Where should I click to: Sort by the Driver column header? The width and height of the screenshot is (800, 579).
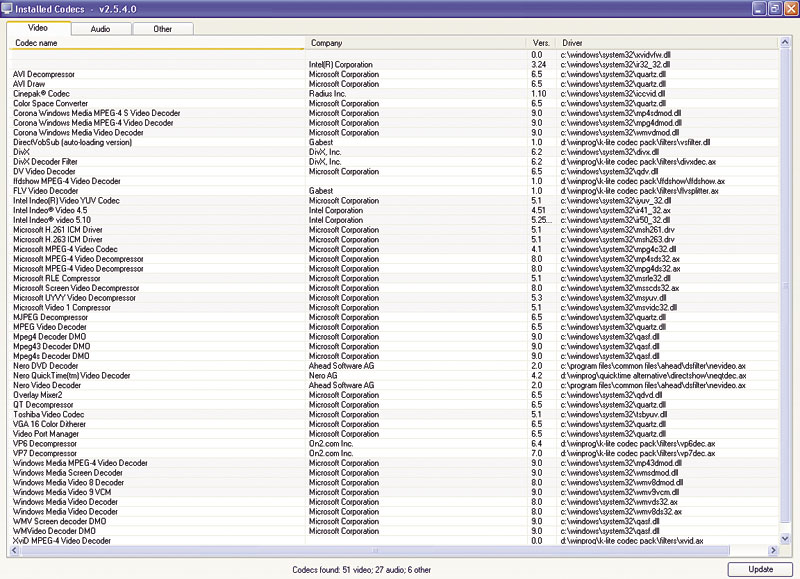[x=667, y=43]
